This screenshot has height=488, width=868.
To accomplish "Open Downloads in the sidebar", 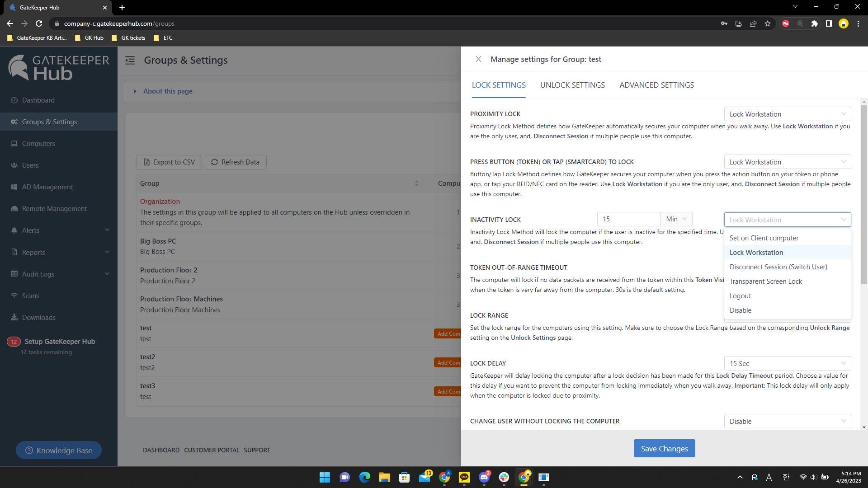I will coord(39,318).
